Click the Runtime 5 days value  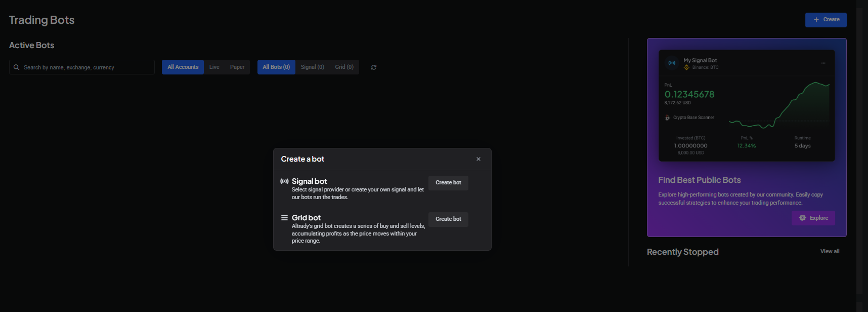802,146
